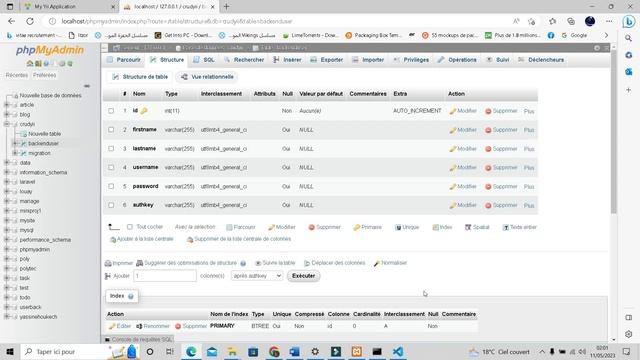Toggle the Tout cocher checkbox
This screenshot has width=640, height=360.
[130, 227]
